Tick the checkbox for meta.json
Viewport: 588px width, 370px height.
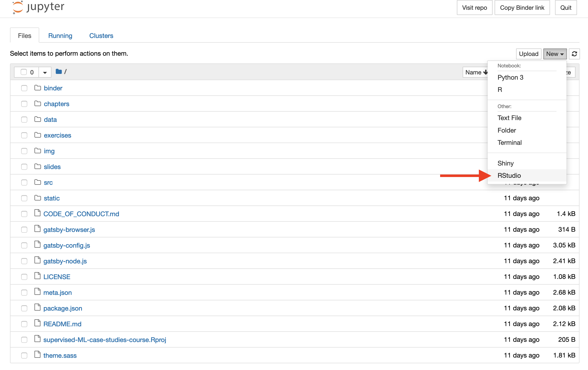coord(24,293)
